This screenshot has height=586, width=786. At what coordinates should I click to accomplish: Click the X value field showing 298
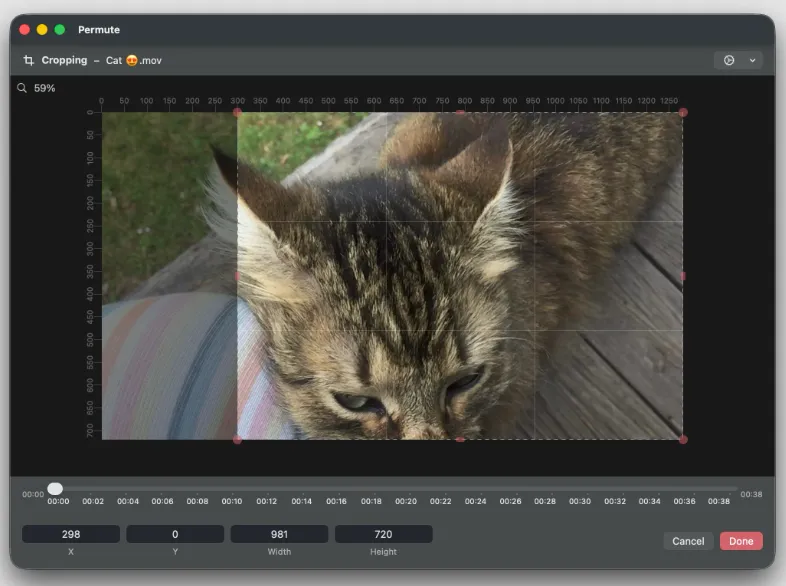click(x=71, y=534)
